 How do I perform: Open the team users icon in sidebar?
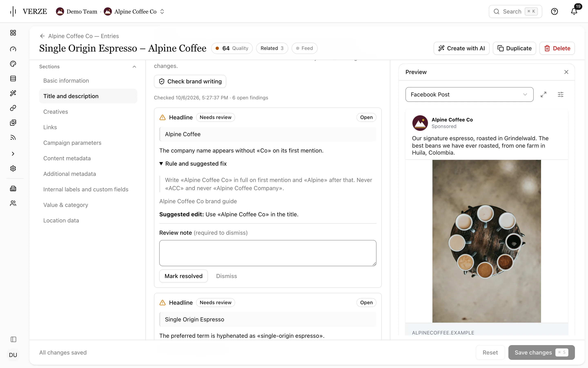click(x=13, y=203)
